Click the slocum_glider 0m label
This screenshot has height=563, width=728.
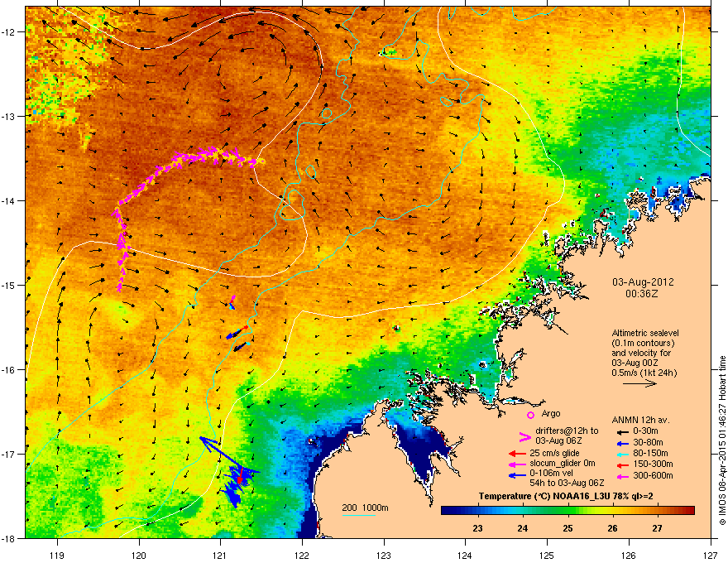(x=563, y=464)
